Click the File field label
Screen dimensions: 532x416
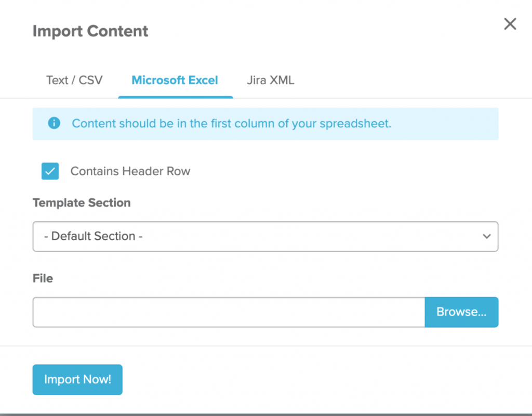point(43,279)
